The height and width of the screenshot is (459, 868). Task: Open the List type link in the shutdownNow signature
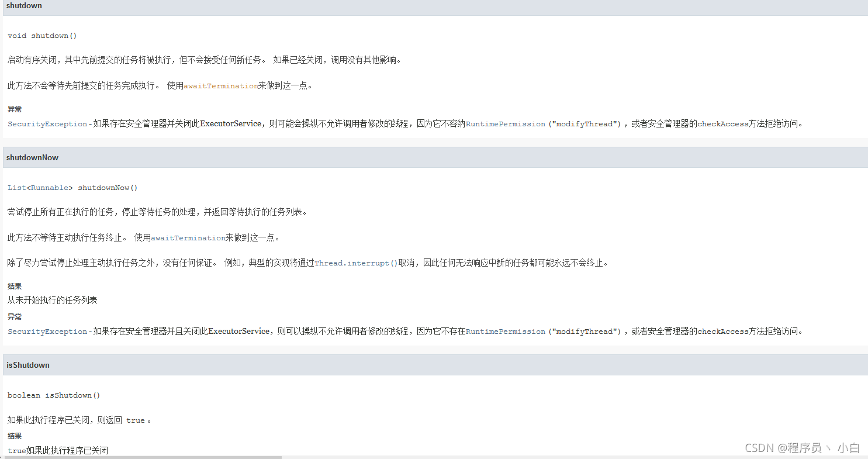(17, 188)
